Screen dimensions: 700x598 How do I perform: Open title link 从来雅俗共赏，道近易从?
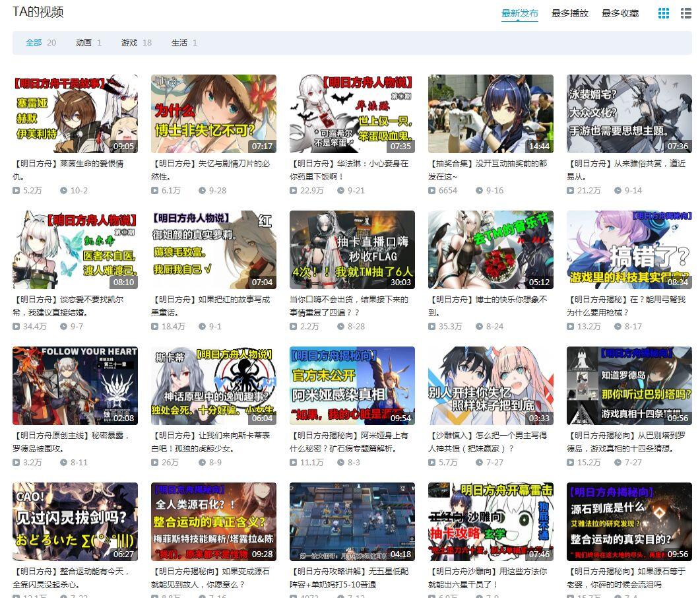point(626,170)
